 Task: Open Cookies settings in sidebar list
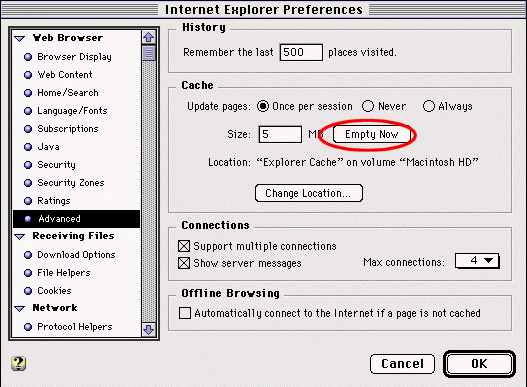click(x=54, y=291)
